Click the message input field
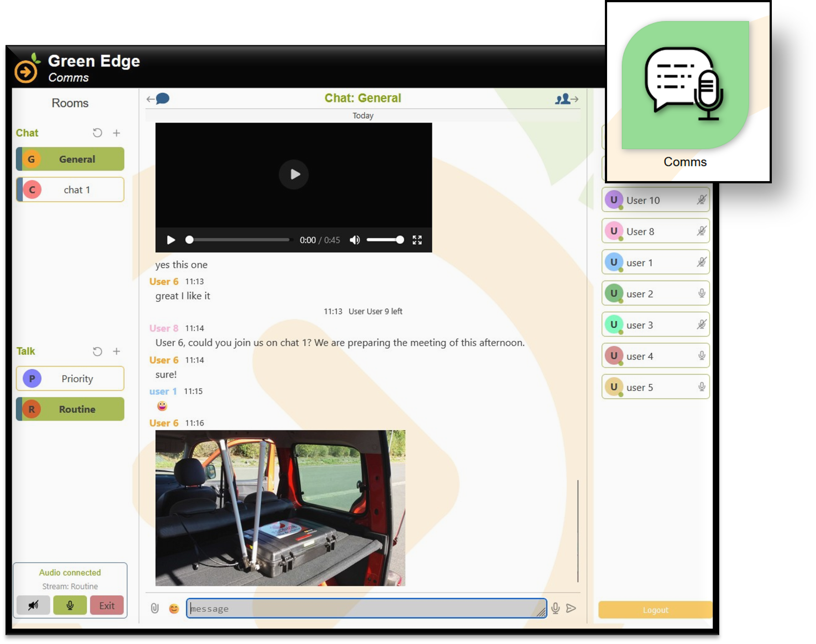The width and height of the screenshot is (816, 644). (x=366, y=608)
